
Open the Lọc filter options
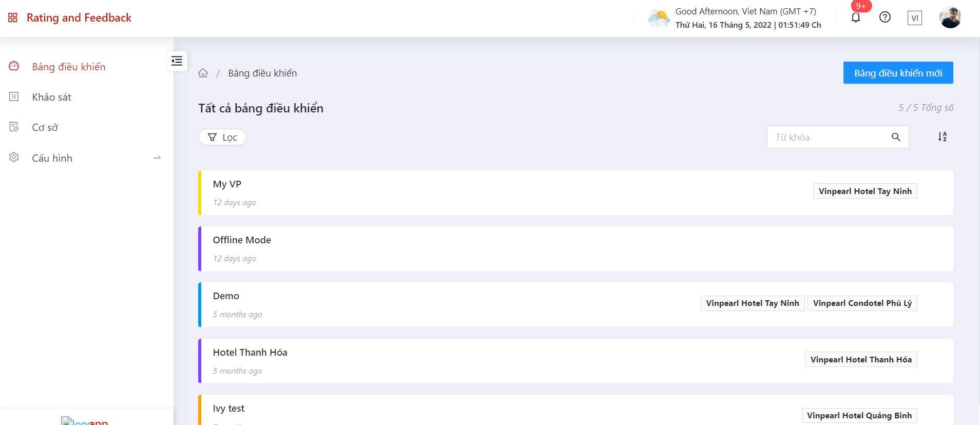[222, 137]
